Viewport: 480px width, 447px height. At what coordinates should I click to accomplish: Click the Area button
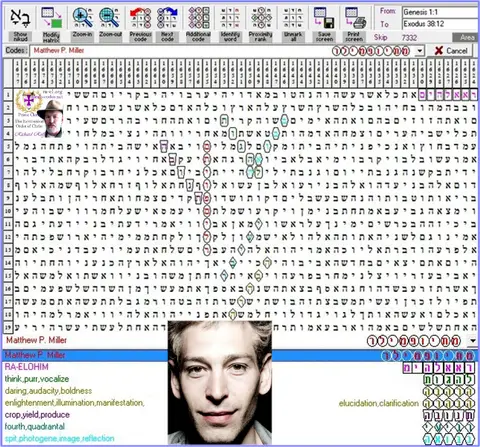point(466,37)
